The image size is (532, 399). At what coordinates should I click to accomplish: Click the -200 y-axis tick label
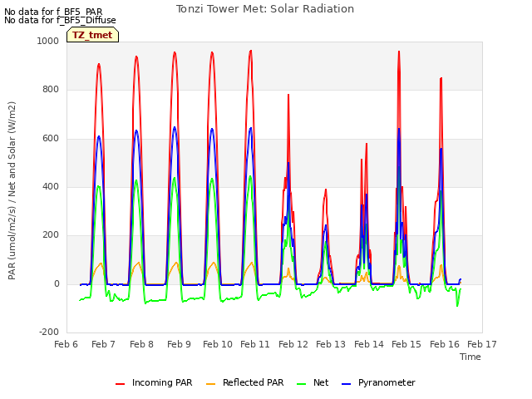(x=49, y=332)
